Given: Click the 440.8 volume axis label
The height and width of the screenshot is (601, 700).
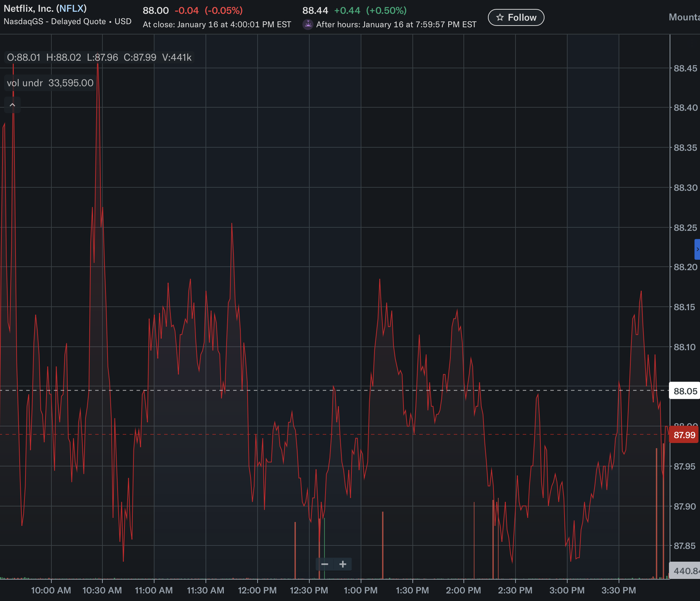Looking at the screenshot, I should 686,571.
